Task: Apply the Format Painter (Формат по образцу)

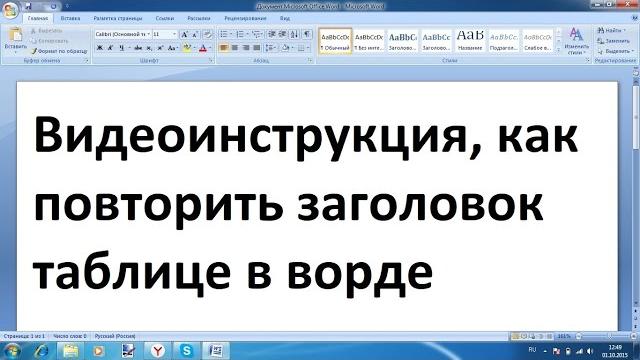Action: click(x=59, y=51)
